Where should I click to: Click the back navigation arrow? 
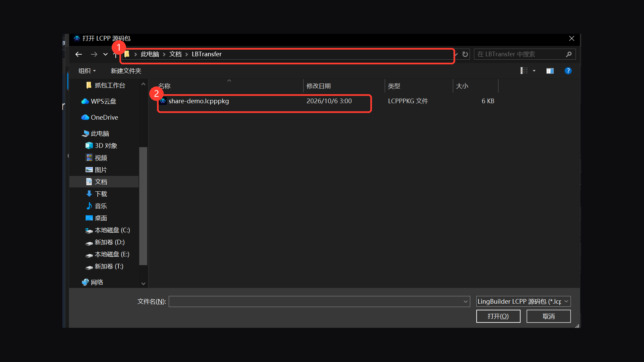pyautogui.click(x=79, y=54)
